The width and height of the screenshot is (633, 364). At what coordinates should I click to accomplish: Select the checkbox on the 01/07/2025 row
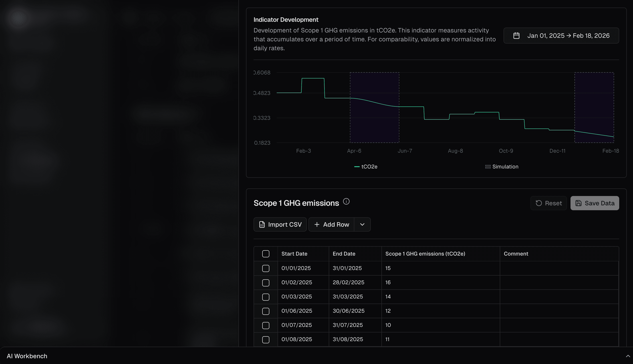(x=266, y=325)
